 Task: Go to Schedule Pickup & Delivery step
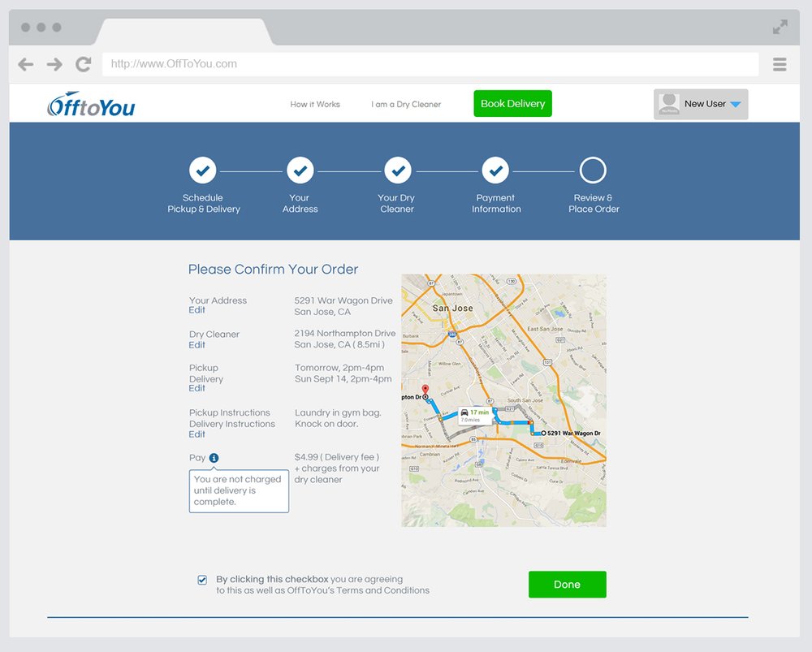coord(203,171)
